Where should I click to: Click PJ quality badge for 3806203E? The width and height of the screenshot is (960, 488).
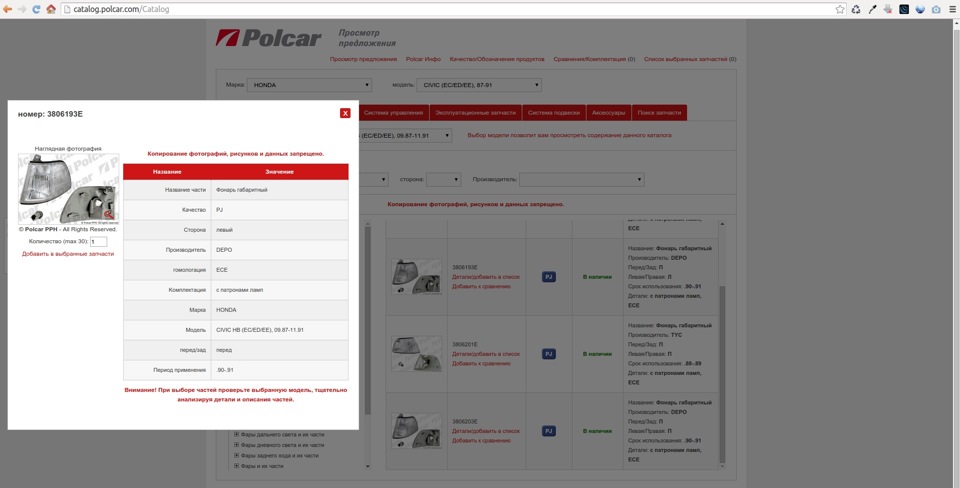point(549,431)
